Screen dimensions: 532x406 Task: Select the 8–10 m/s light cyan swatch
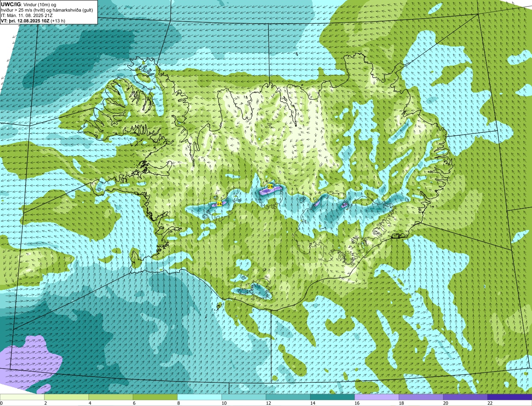199,397
